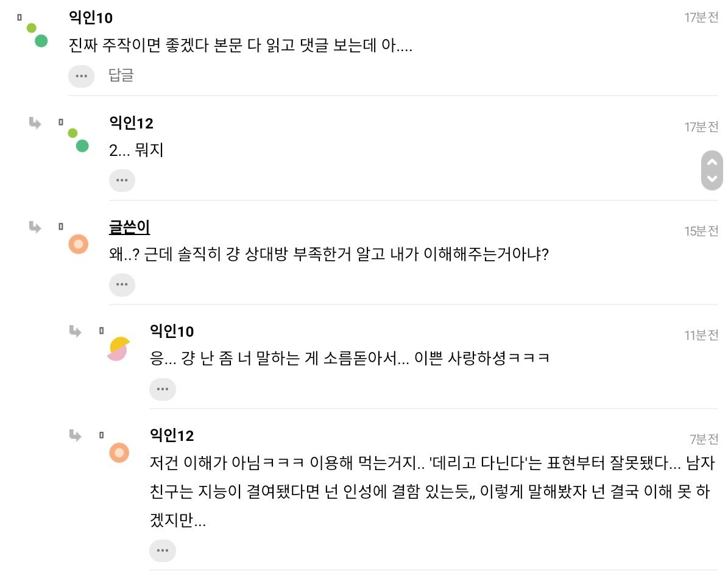Select the 익인10 username on the top comment
Viewport: 728px width, 584px height.
coord(91,18)
